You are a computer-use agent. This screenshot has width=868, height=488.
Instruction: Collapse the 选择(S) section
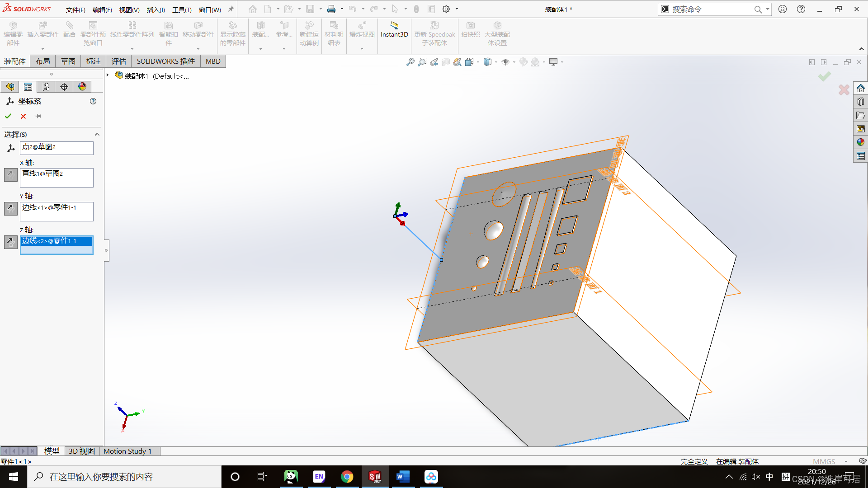pyautogui.click(x=97, y=134)
